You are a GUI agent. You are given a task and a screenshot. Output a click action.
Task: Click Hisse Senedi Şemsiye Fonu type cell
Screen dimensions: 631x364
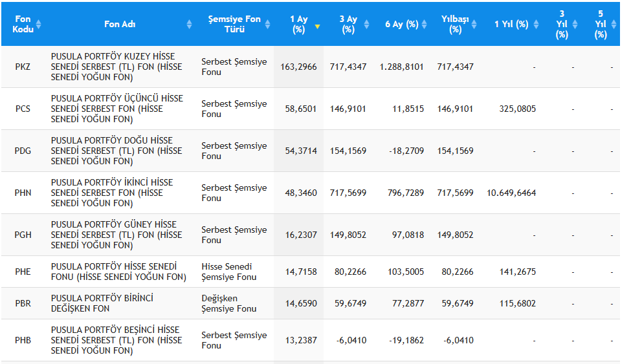228,272
